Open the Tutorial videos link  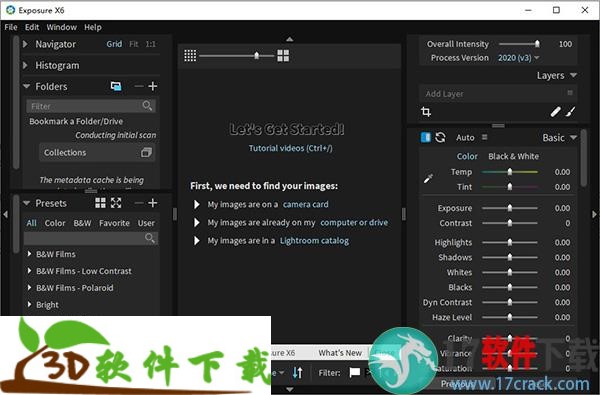(290, 148)
